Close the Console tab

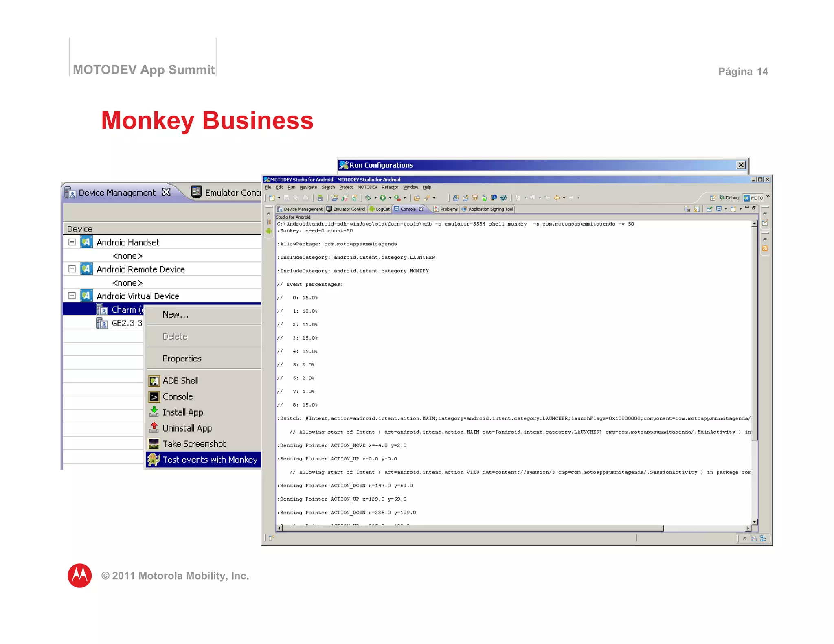pyautogui.click(x=421, y=209)
